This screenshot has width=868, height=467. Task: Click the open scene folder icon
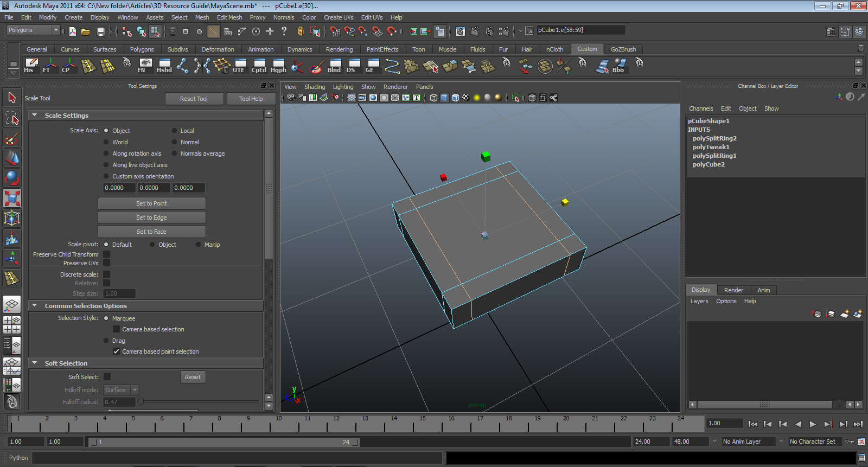pos(86,31)
